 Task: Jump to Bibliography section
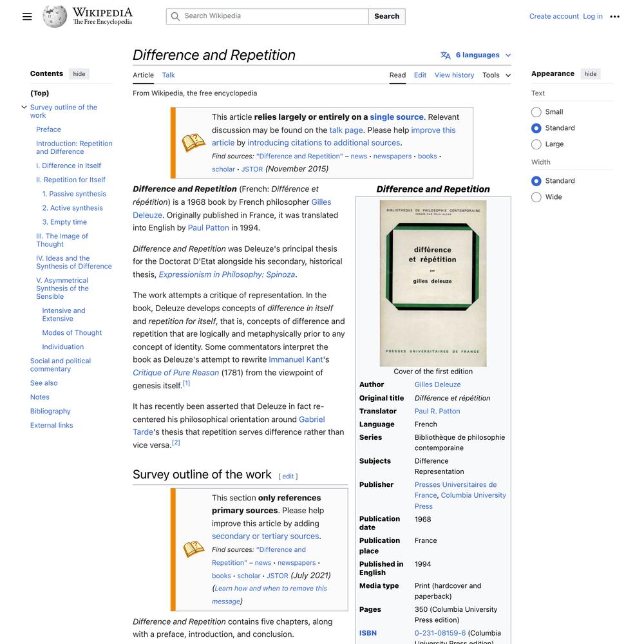click(50, 411)
